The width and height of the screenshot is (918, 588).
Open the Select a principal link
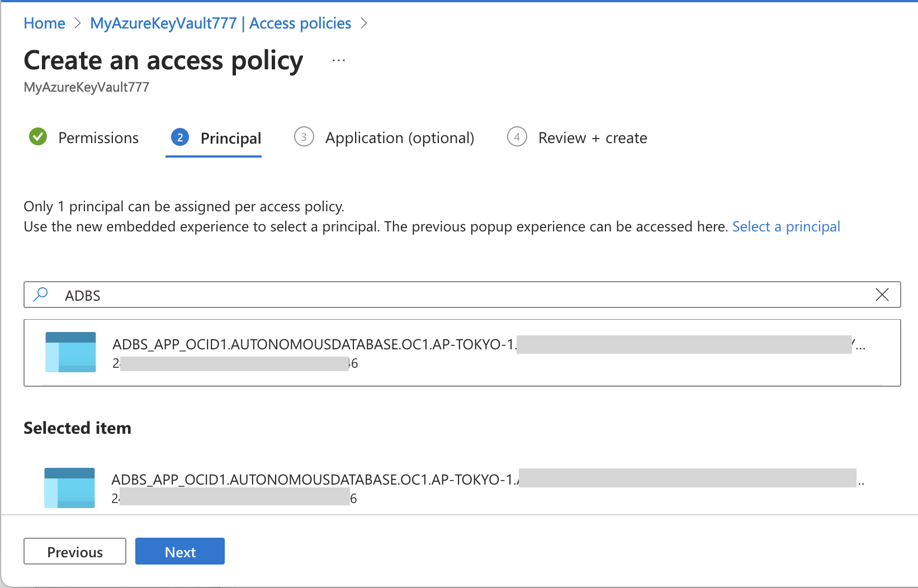[x=785, y=226]
